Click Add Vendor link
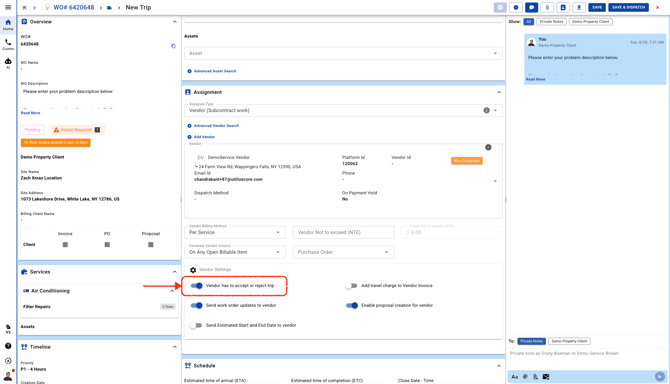The width and height of the screenshot is (670, 384). tap(201, 137)
